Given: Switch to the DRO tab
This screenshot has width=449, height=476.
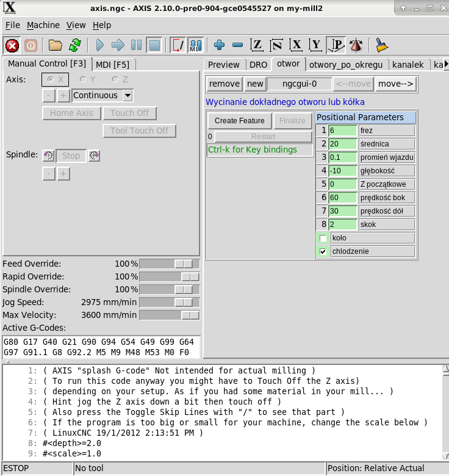Looking at the screenshot, I should coord(259,65).
